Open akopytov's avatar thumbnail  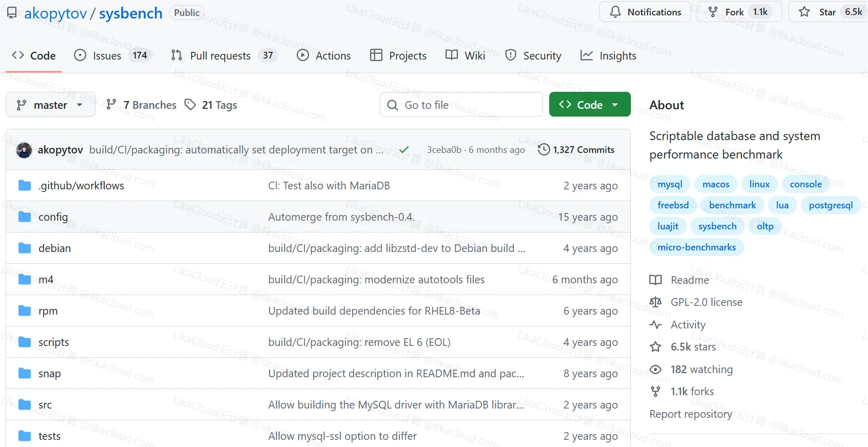coord(24,150)
